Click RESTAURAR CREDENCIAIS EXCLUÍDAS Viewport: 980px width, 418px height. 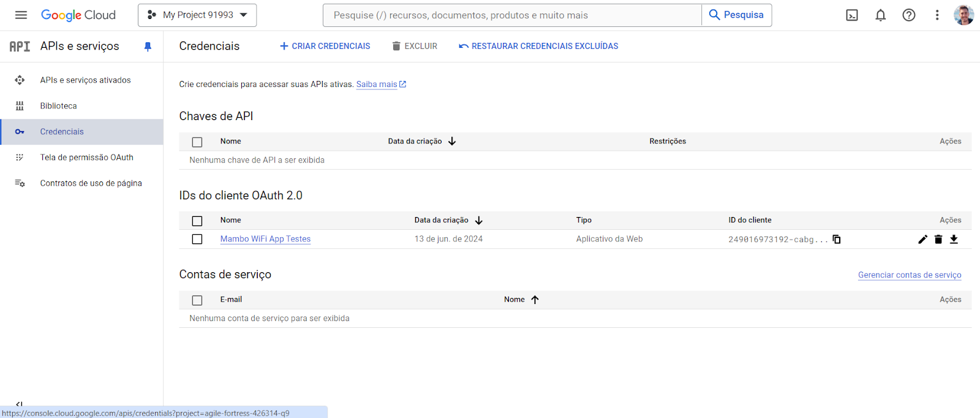[x=538, y=46]
